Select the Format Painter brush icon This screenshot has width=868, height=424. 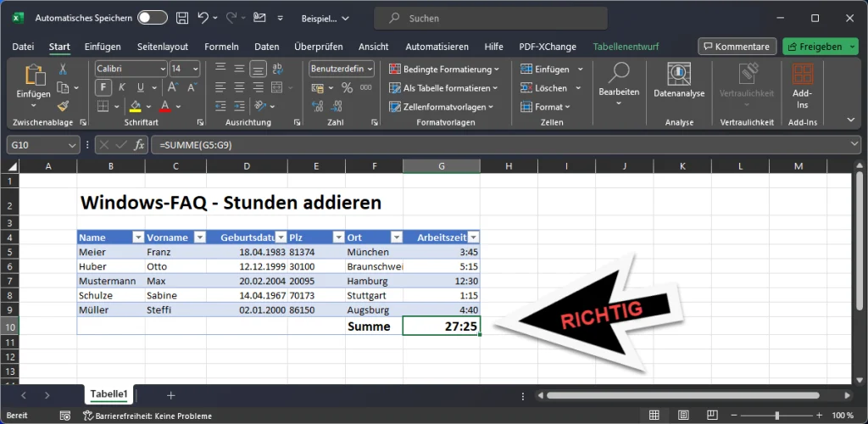pos(63,106)
